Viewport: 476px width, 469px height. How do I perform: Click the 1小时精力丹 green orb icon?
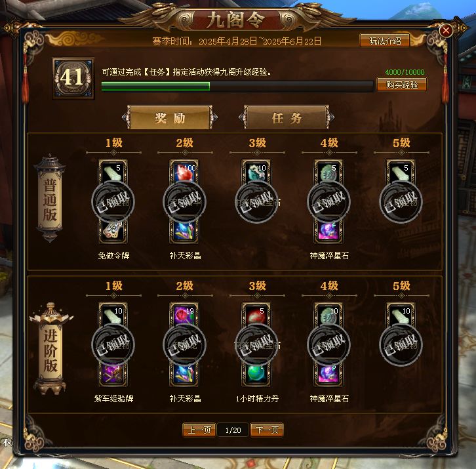[x=256, y=374]
